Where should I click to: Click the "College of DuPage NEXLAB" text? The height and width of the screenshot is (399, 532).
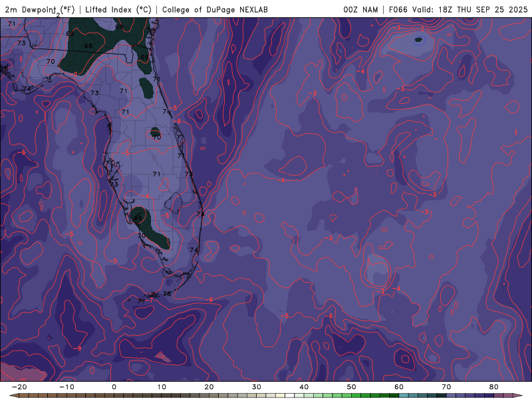click(x=215, y=9)
